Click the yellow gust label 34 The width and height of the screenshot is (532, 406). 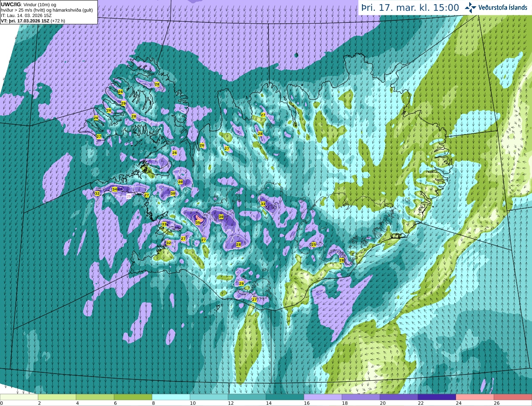pos(115,189)
